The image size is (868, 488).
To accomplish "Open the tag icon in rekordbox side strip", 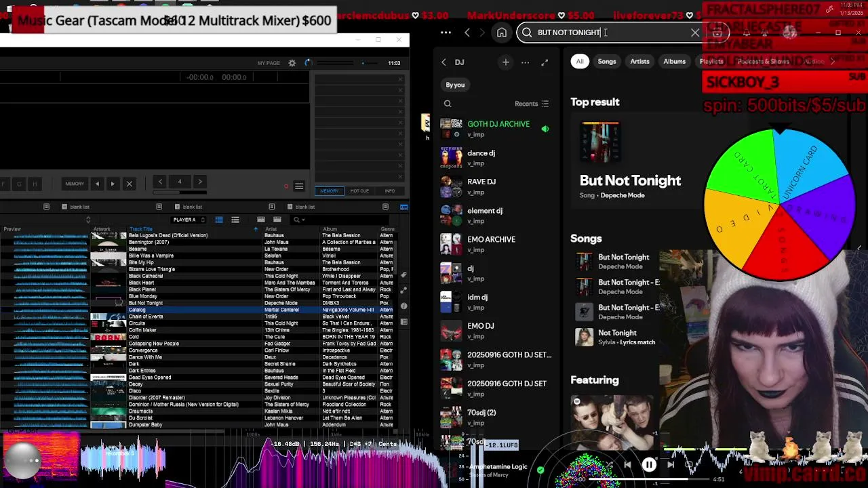I will 404,275.
